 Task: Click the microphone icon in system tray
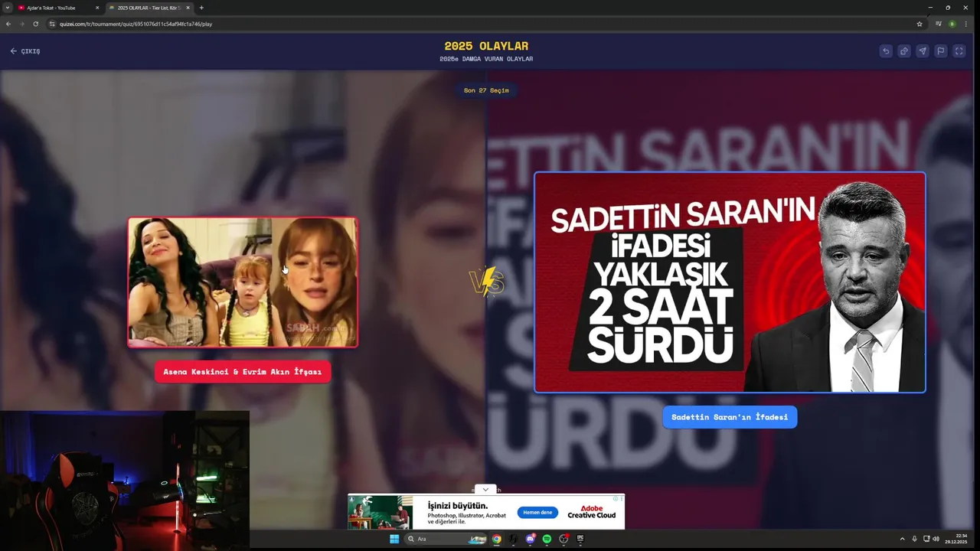click(x=914, y=539)
